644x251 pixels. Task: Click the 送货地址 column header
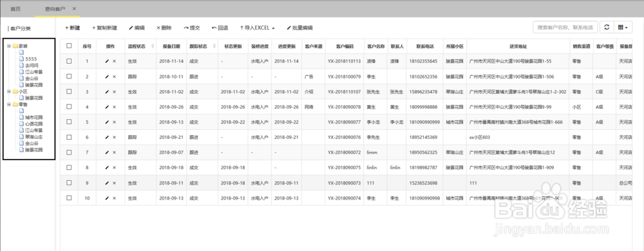(518, 46)
